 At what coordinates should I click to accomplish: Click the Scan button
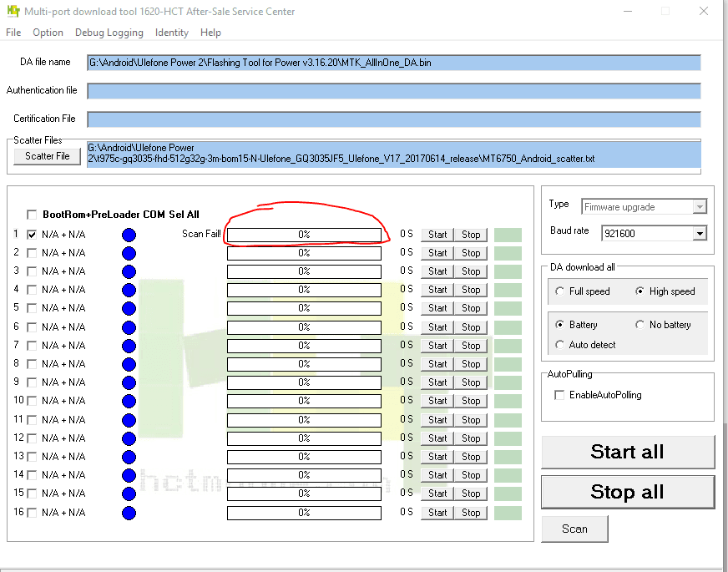(x=574, y=529)
